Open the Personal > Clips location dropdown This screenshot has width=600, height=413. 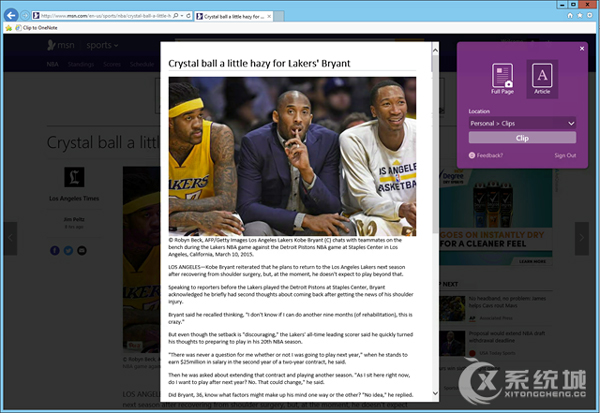coord(522,123)
